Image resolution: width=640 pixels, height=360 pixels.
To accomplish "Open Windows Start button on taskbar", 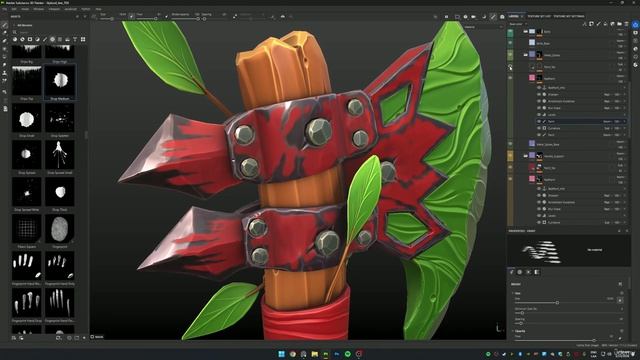I will pos(281,354).
